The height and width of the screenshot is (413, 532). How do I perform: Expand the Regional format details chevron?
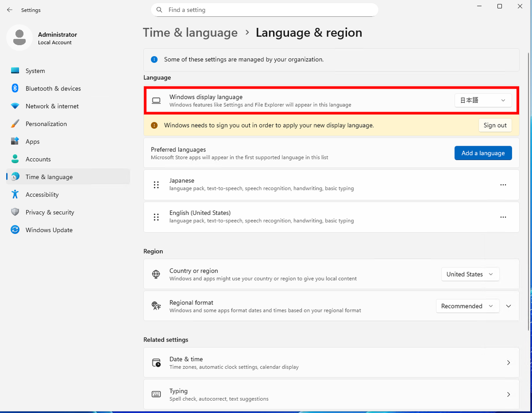[509, 306]
